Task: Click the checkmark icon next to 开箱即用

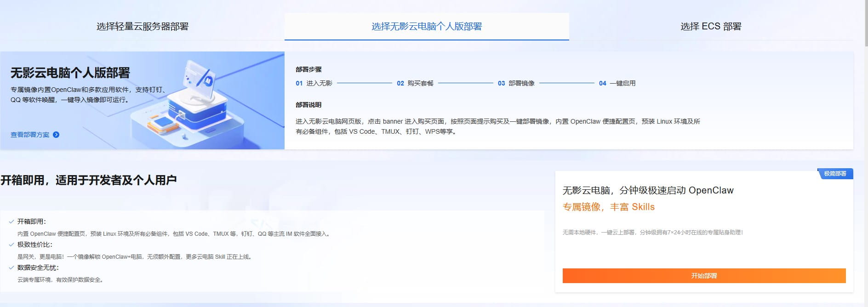Action: tap(11, 222)
